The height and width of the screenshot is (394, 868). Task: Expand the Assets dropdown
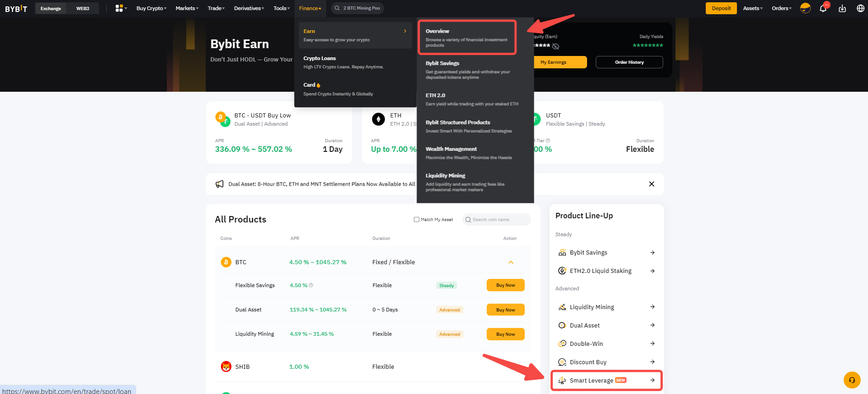753,8
